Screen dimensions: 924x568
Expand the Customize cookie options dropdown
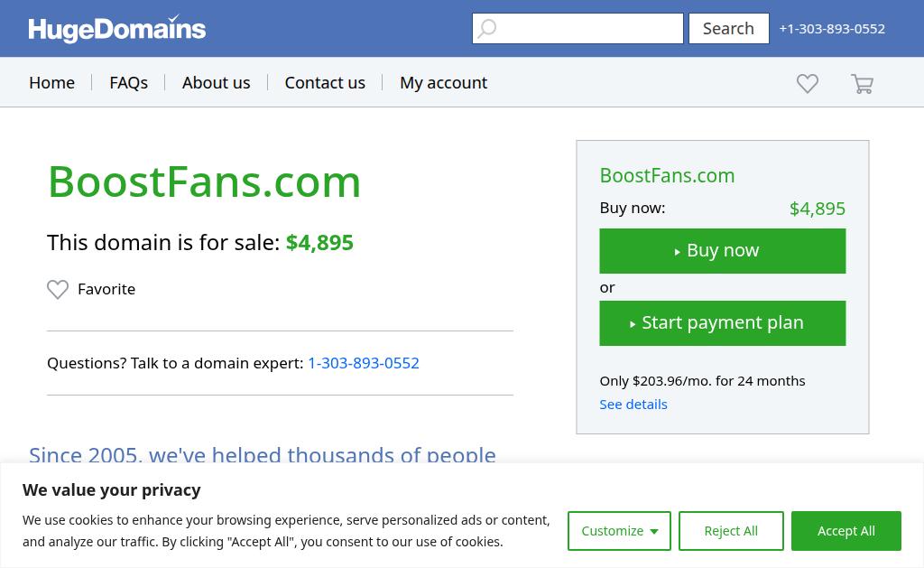click(619, 531)
